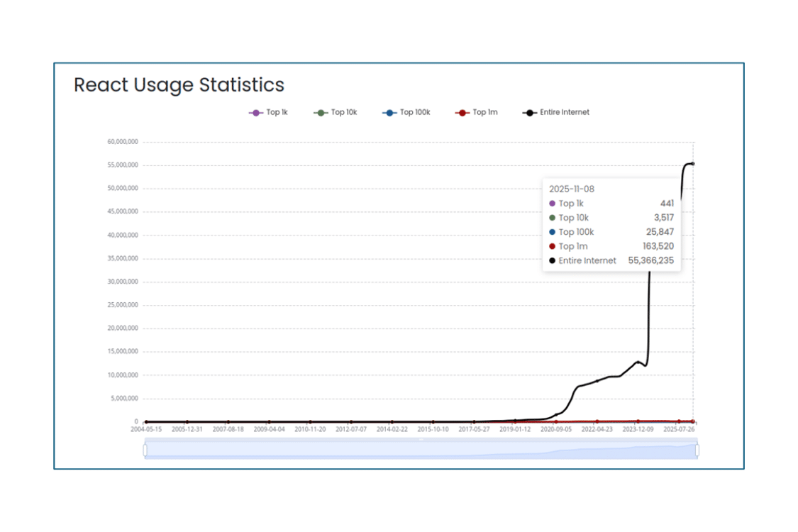Click the right handle of range slider
This screenshot has width=798, height=532.
click(x=697, y=450)
